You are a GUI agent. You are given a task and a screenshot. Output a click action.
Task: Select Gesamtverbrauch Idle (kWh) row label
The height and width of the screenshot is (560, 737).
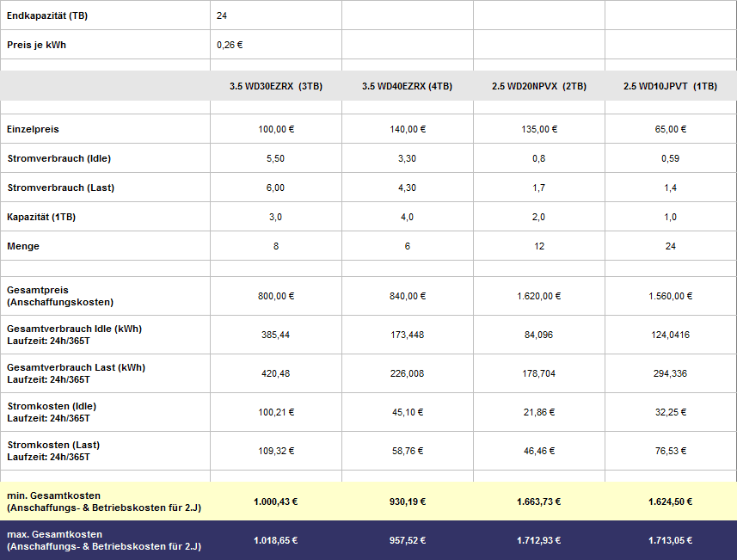[105, 335]
